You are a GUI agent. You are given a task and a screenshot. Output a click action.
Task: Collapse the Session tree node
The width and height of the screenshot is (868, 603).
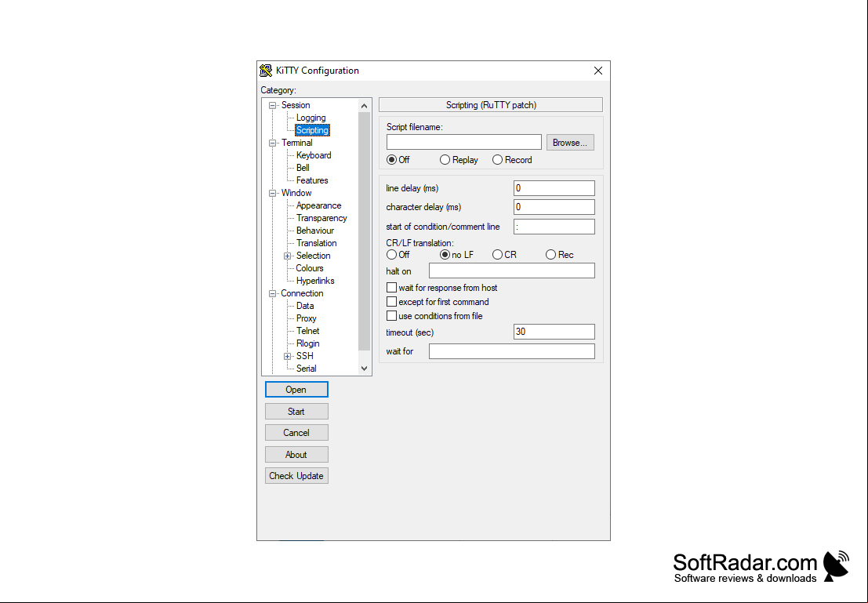[272, 105]
